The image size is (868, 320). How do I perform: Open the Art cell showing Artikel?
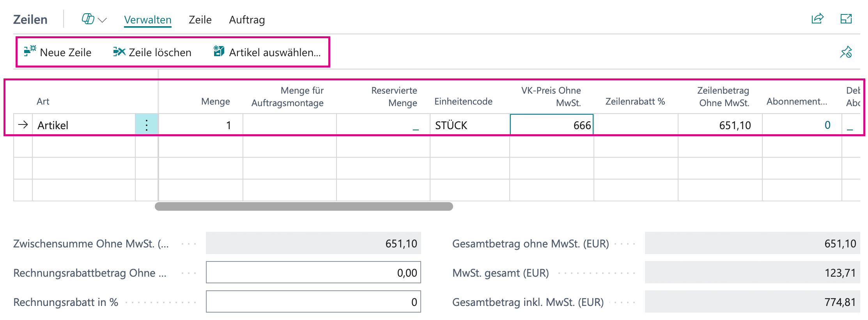pyautogui.click(x=84, y=125)
